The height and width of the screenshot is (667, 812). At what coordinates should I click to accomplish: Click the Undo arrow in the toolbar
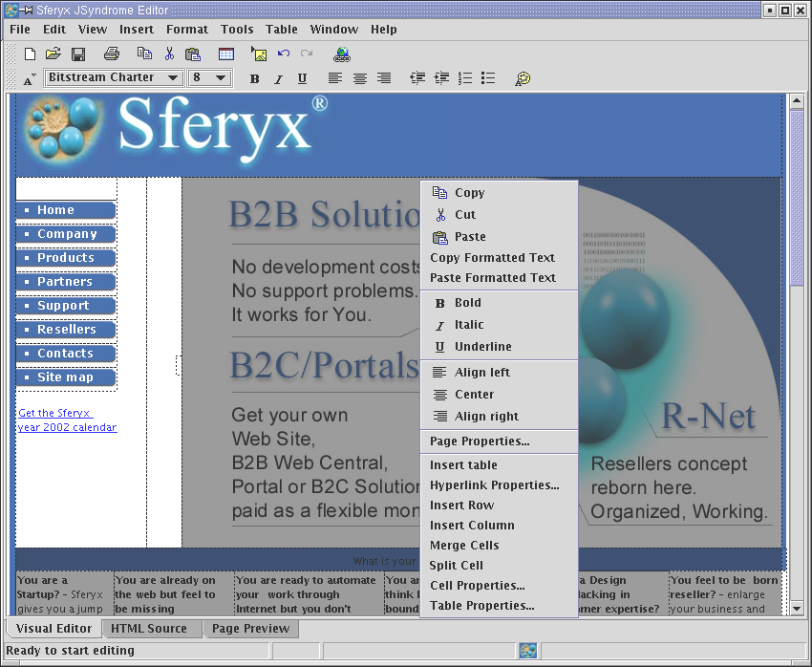pyautogui.click(x=284, y=54)
